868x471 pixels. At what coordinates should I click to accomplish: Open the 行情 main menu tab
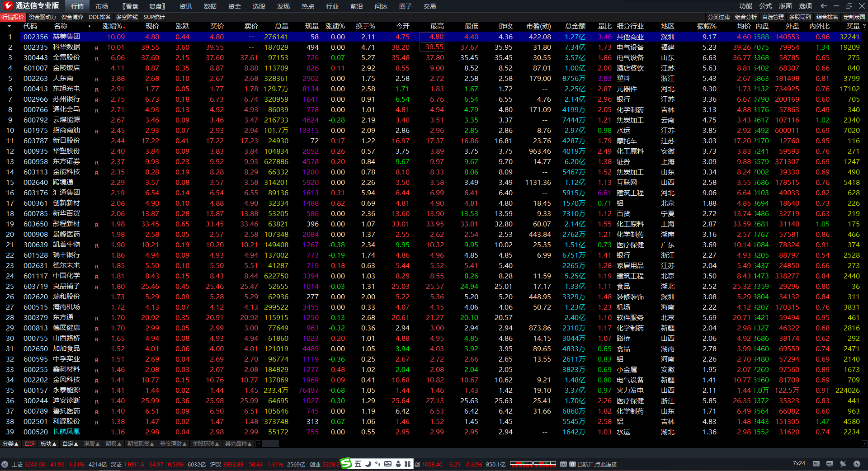click(x=77, y=6)
